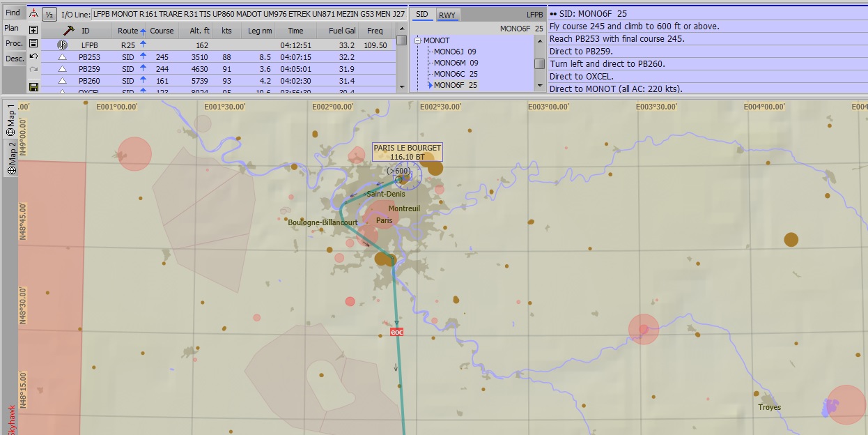Image resolution: width=868 pixels, height=435 pixels.
Task: Save the flight plan with disk icon
Action: click(x=33, y=87)
